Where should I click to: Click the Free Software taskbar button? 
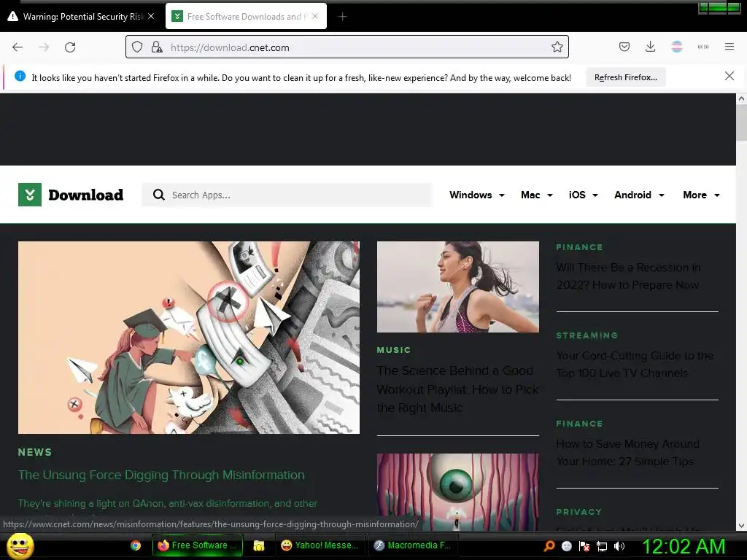click(198, 545)
